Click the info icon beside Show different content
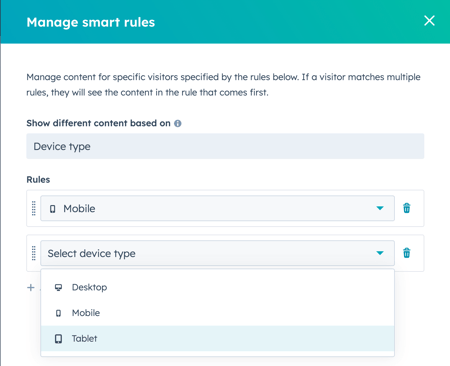 [x=178, y=123]
